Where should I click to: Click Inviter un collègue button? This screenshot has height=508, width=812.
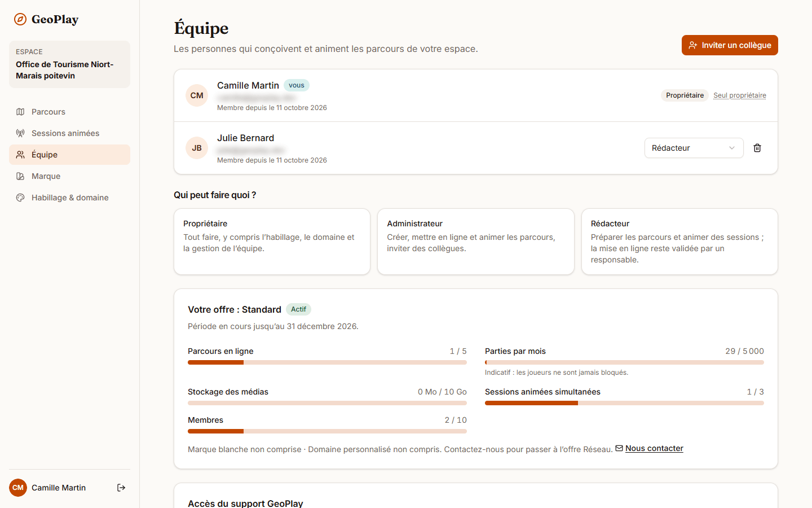coord(730,45)
